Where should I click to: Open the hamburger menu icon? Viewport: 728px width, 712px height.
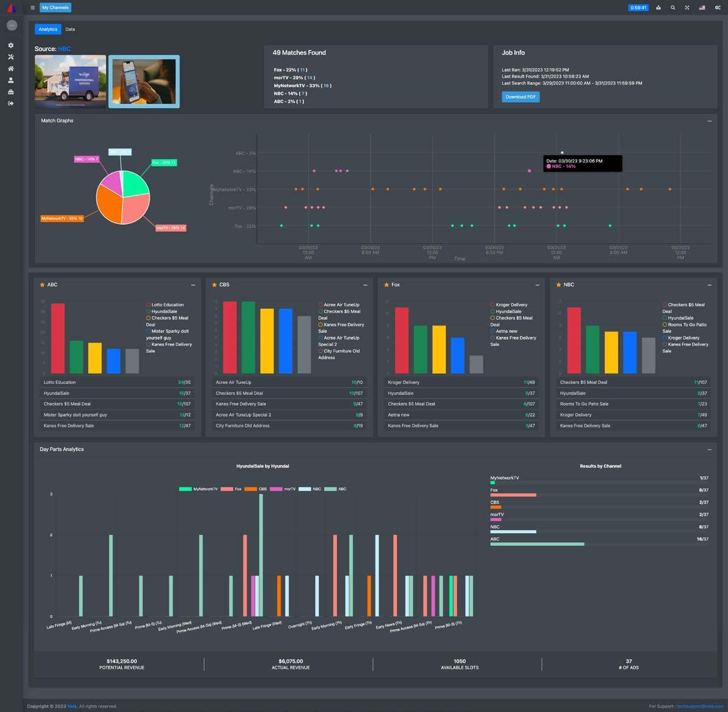click(32, 7)
